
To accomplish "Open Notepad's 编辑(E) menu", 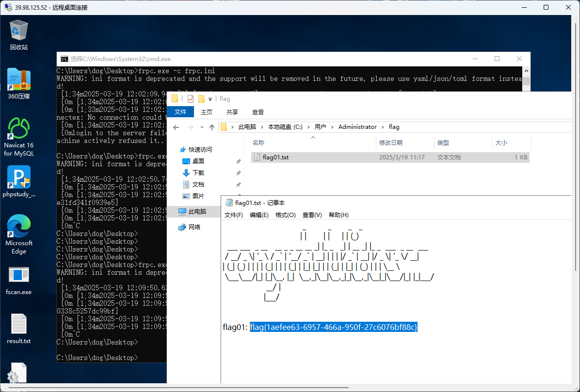I will [x=259, y=215].
